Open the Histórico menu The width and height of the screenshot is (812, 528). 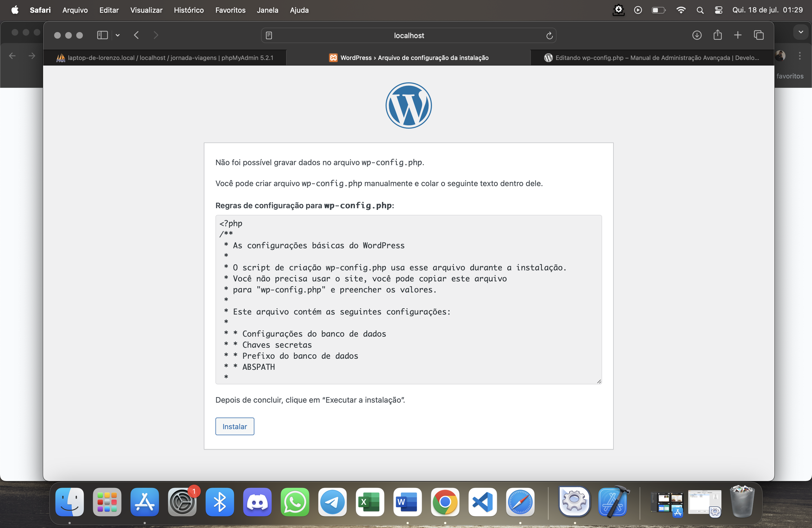pyautogui.click(x=189, y=10)
